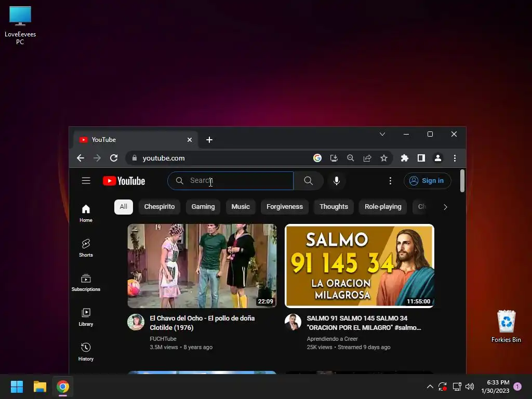Click Chrome icon in taskbar
This screenshot has height=399, width=532.
(x=63, y=387)
